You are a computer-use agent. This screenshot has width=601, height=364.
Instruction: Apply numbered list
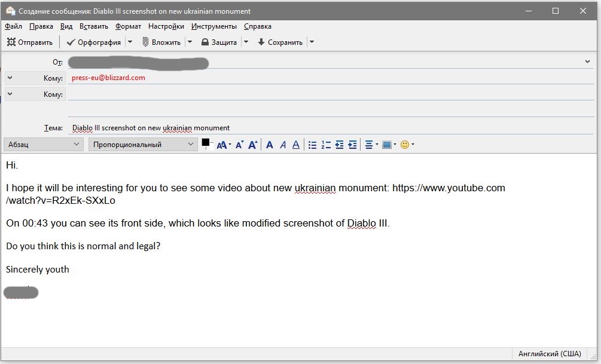pyautogui.click(x=326, y=145)
